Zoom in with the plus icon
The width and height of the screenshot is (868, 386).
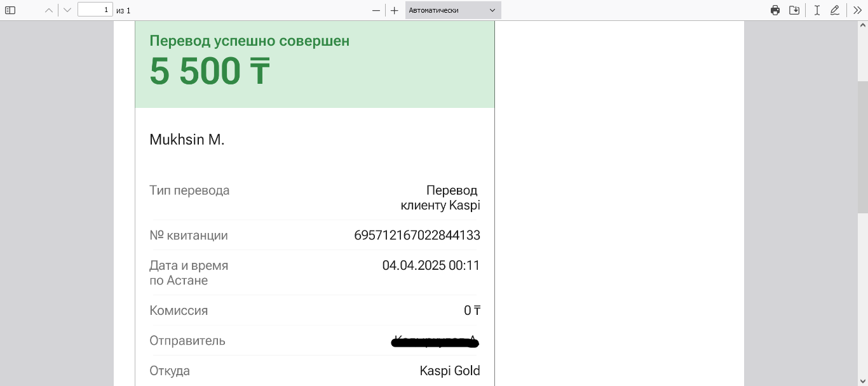(x=395, y=10)
